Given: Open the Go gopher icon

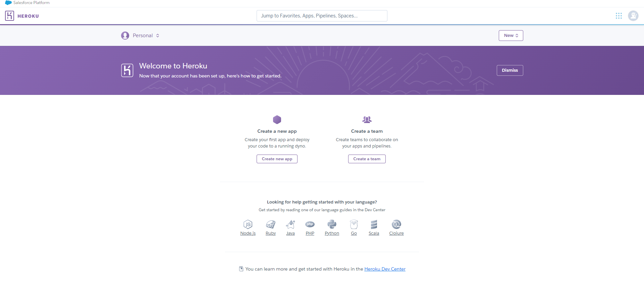Looking at the screenshot, I should (354, 224).
